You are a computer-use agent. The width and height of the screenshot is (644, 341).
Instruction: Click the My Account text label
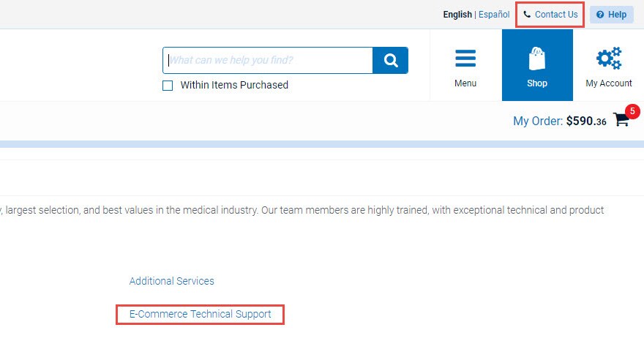pos(609,83)
